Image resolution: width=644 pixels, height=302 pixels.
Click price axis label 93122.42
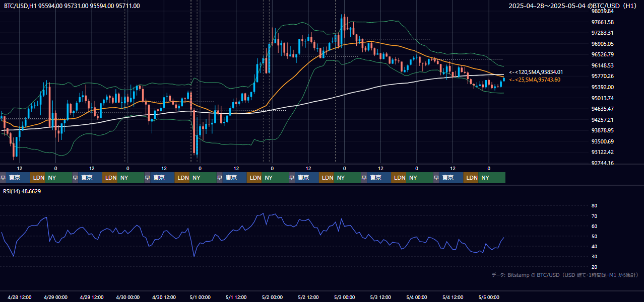[602, 152]
